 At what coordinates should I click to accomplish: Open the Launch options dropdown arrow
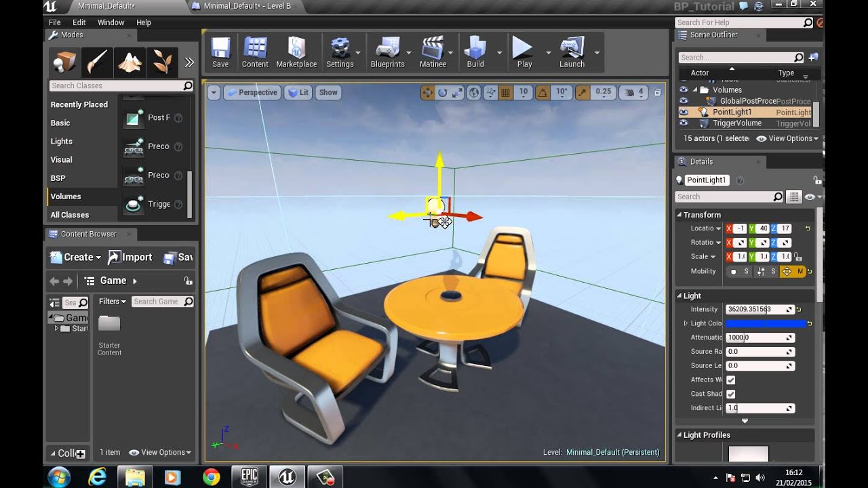tap(597, 52)
